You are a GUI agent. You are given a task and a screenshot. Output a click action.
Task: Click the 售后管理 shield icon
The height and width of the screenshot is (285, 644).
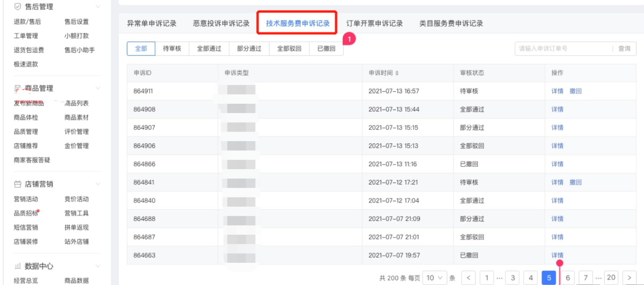tap(18, 6)
